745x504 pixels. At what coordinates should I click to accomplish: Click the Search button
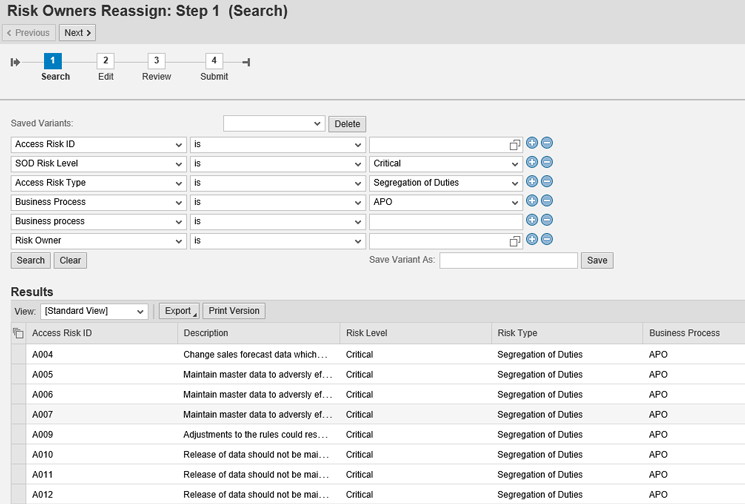point(30,260)
